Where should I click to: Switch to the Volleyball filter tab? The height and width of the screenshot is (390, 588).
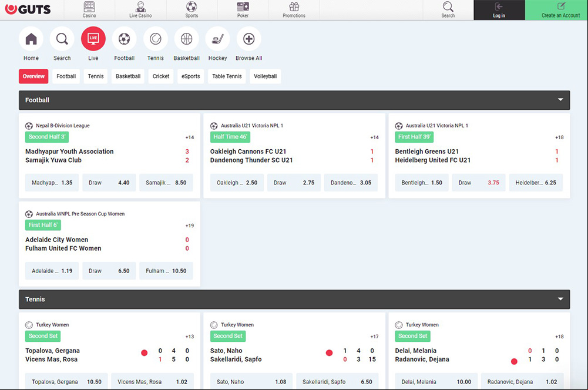click(265, 76)
